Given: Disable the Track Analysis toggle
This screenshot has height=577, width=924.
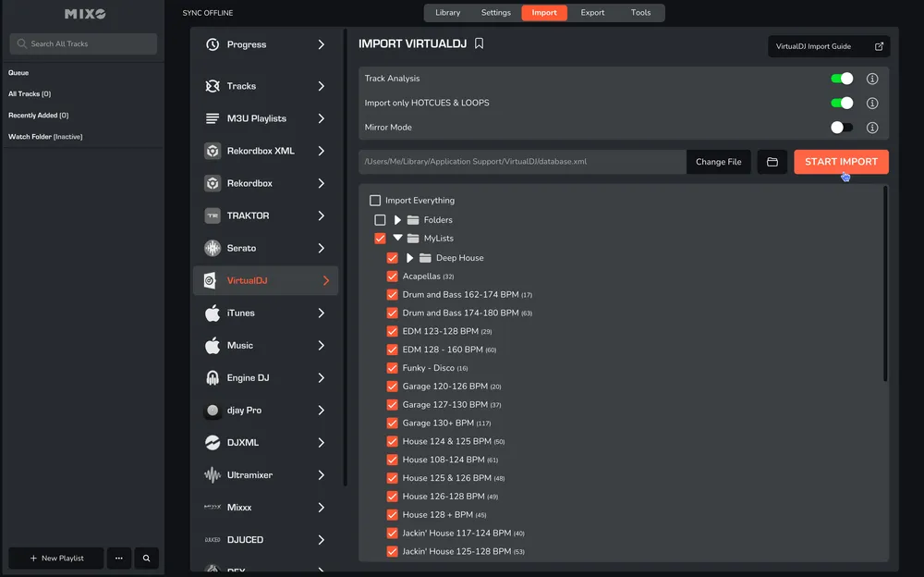Looking at the screenshot, I should [x=841, y=79].
